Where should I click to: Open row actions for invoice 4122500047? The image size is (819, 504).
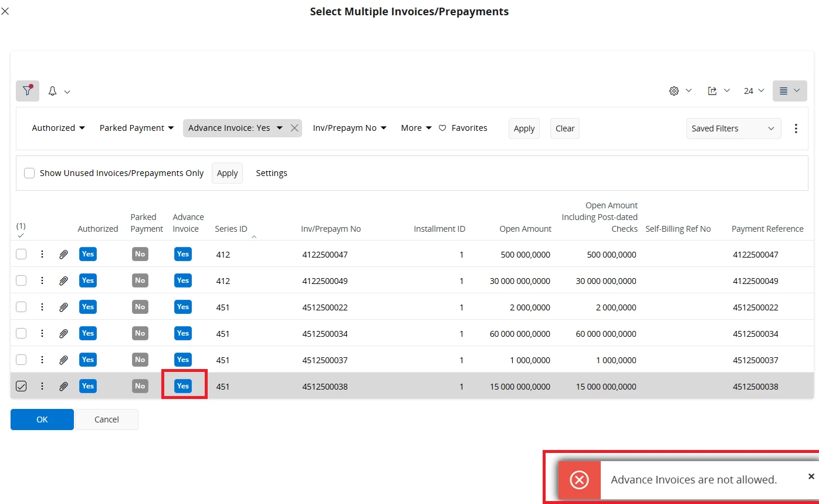tap(42, 254)
